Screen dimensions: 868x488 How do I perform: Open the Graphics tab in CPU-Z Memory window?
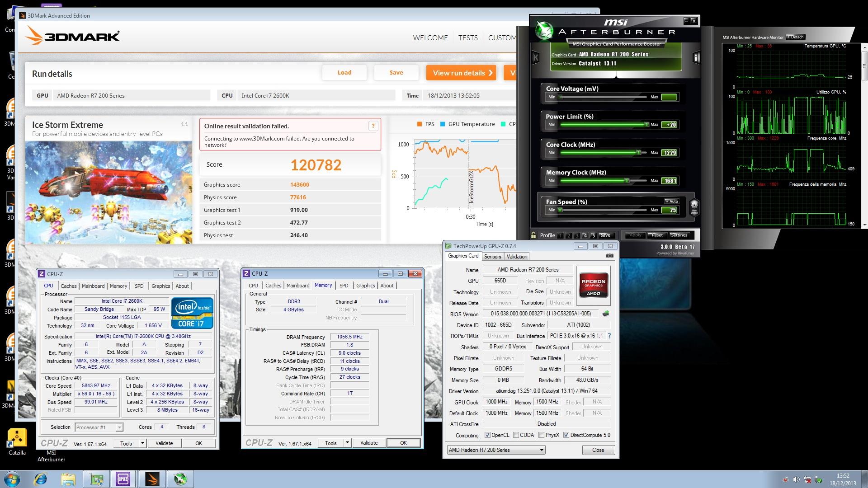365,286
